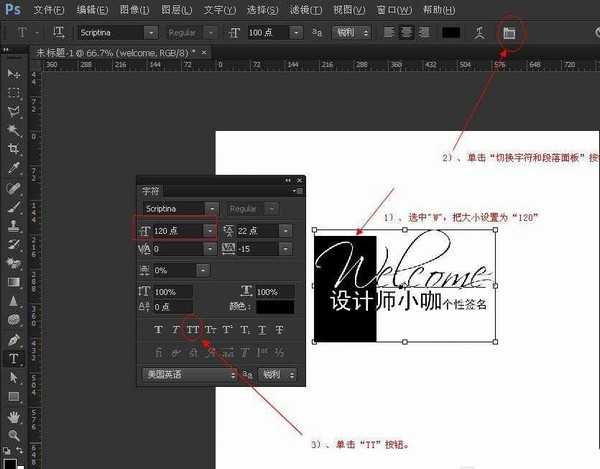Center align text in options bar
This screenshot has width=600, height=469.
[406, 32]
